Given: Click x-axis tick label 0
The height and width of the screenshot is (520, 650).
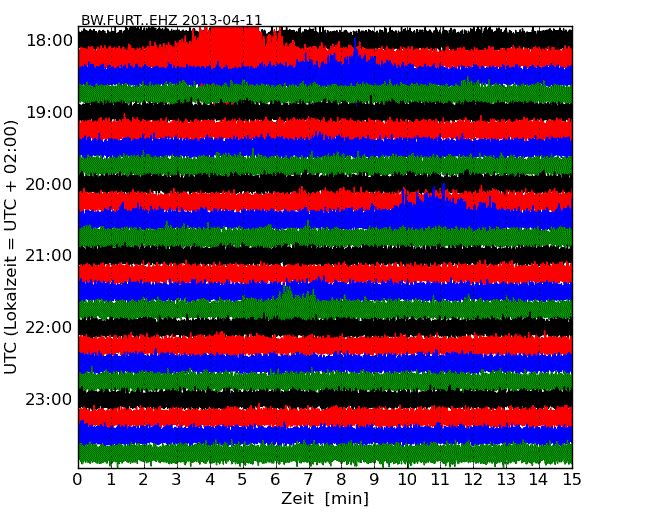Looking at the screenshot, I should pos(78,479).
